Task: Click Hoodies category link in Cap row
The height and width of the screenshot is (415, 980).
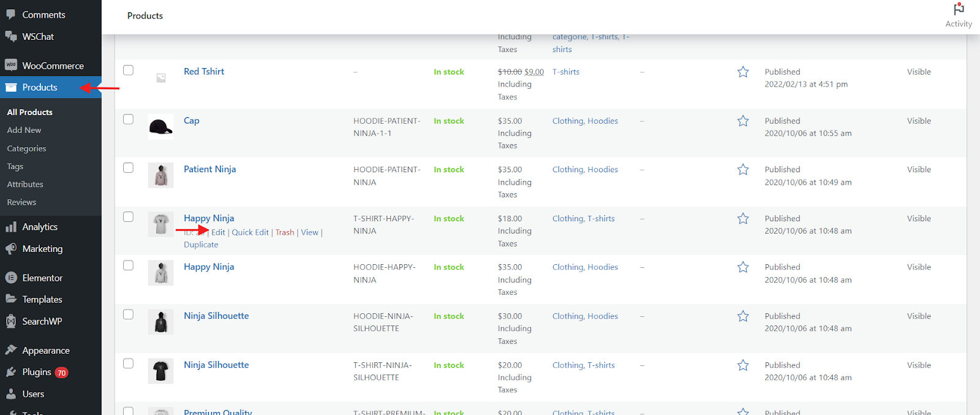Action: (603, 121)
